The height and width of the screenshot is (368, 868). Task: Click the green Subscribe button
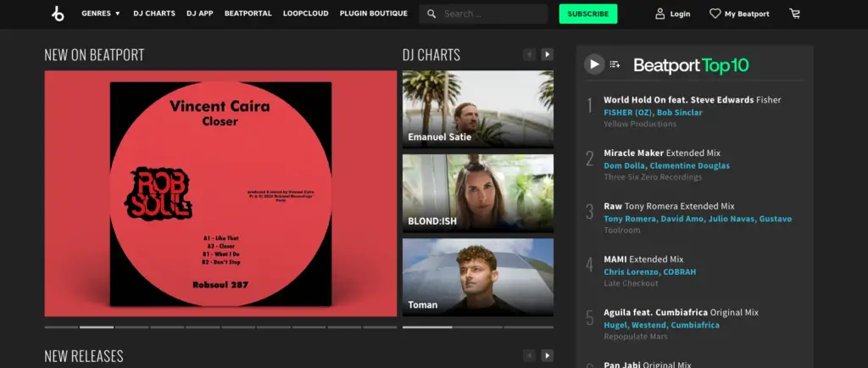[x=588, y=14]
